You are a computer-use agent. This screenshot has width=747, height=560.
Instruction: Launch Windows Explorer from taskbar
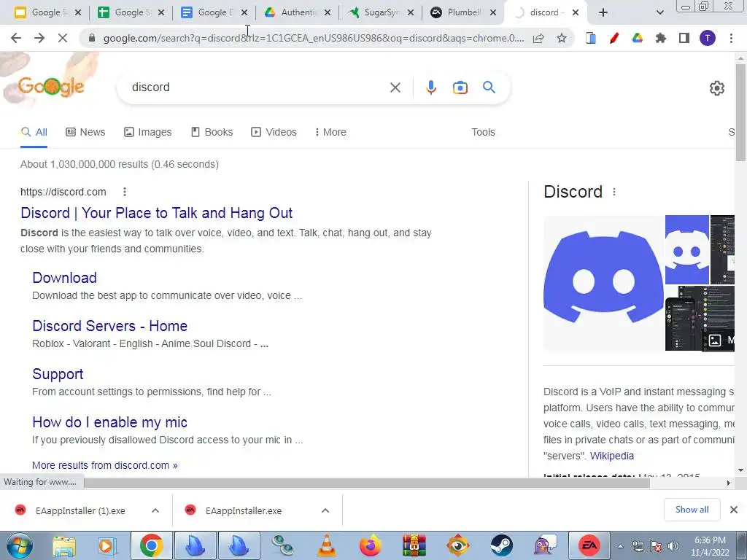(x=64, y=546)
